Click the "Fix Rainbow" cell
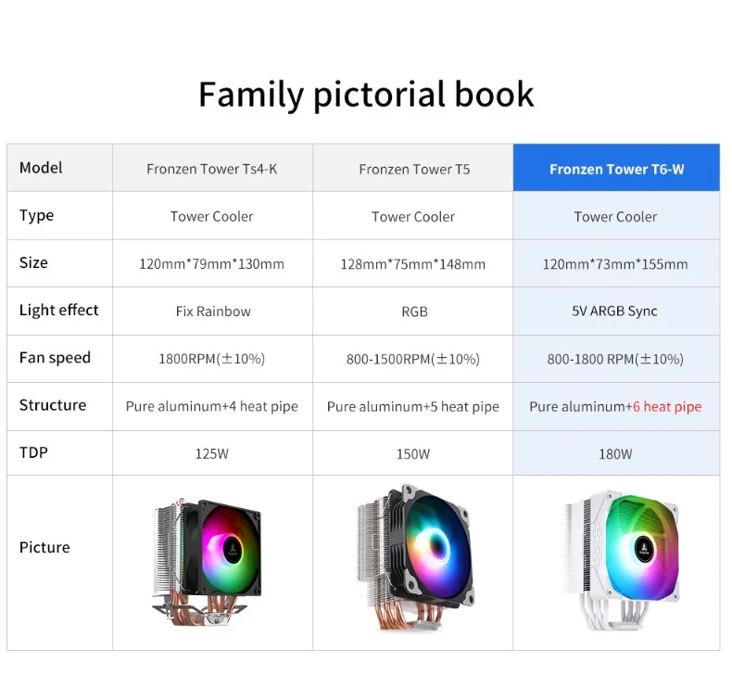This screenshot has width=732, height=700. (x=213, y=312)
